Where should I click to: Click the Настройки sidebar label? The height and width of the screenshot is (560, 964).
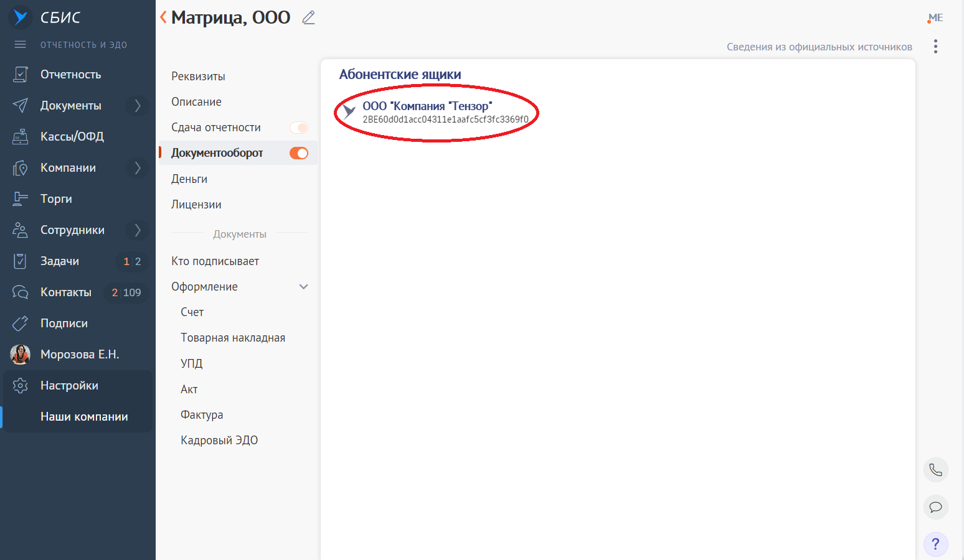click(x=69, y=385)
